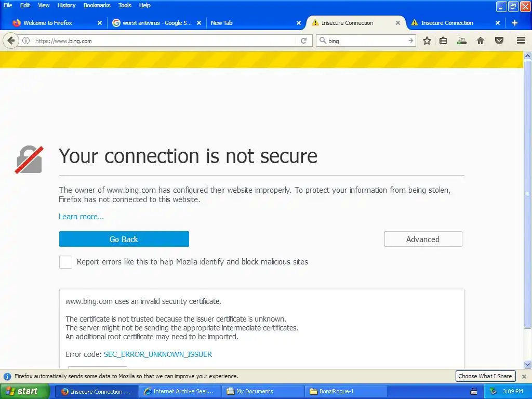The width and height of the screenshot is (532, 399).
Task: Click the Back arrow navigation button
Action: click(x=11, y=41)
